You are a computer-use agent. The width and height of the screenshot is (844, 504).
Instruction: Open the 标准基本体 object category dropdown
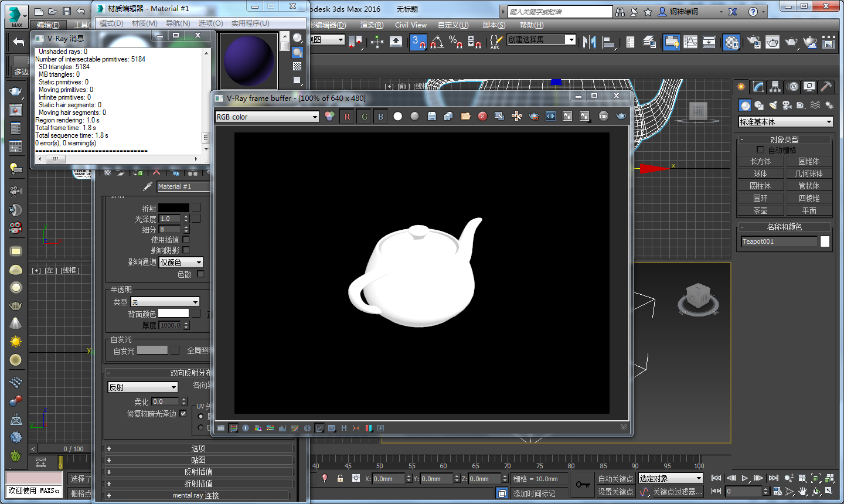785,122
